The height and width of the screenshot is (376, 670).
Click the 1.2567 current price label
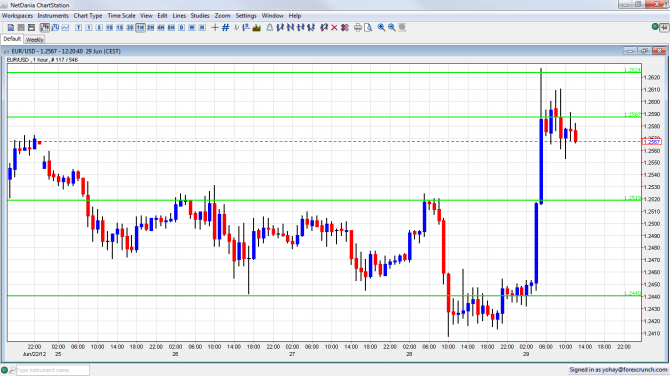(652, 141)
